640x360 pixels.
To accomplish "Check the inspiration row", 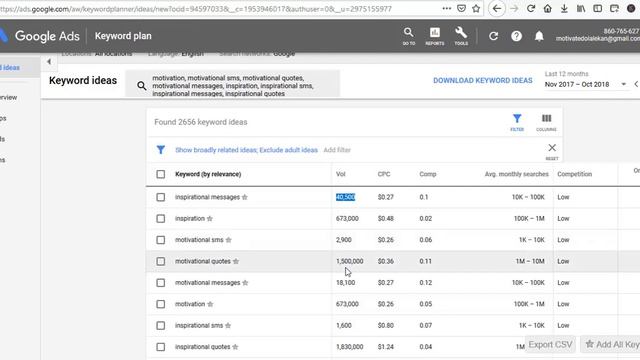I will (161, 219).
